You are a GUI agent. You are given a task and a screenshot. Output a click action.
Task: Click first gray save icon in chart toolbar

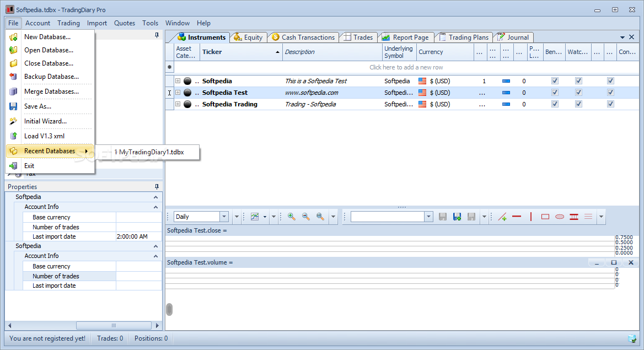point(443,217)
